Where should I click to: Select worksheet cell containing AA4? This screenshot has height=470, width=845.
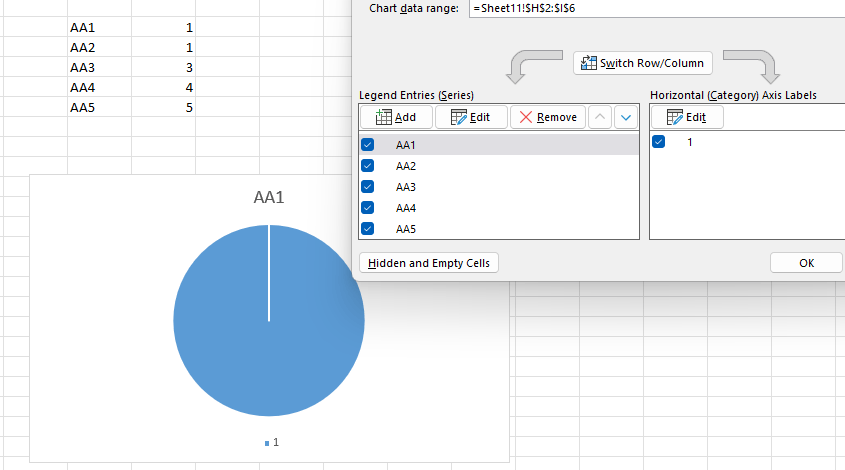(100, 87)
